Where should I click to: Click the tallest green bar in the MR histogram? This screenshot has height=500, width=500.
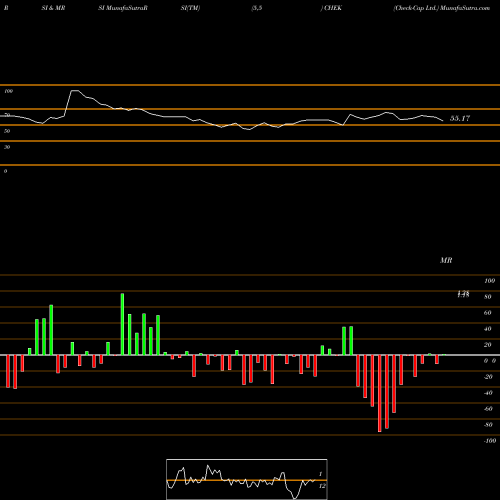click(x=122, y=324)
